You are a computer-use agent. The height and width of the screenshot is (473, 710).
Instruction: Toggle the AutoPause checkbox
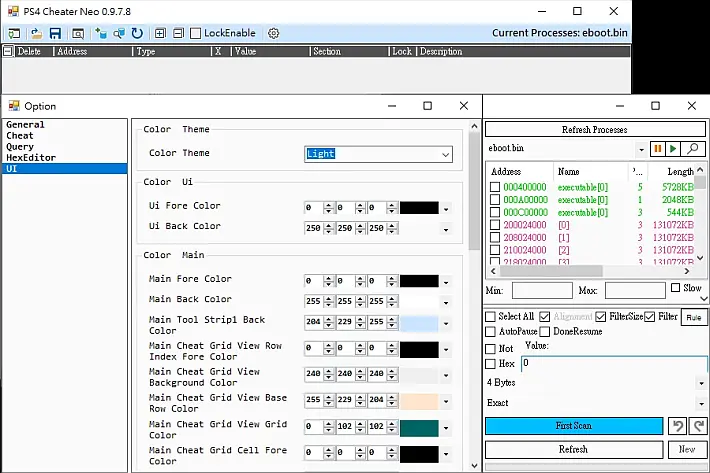click(x=490, y=332)
